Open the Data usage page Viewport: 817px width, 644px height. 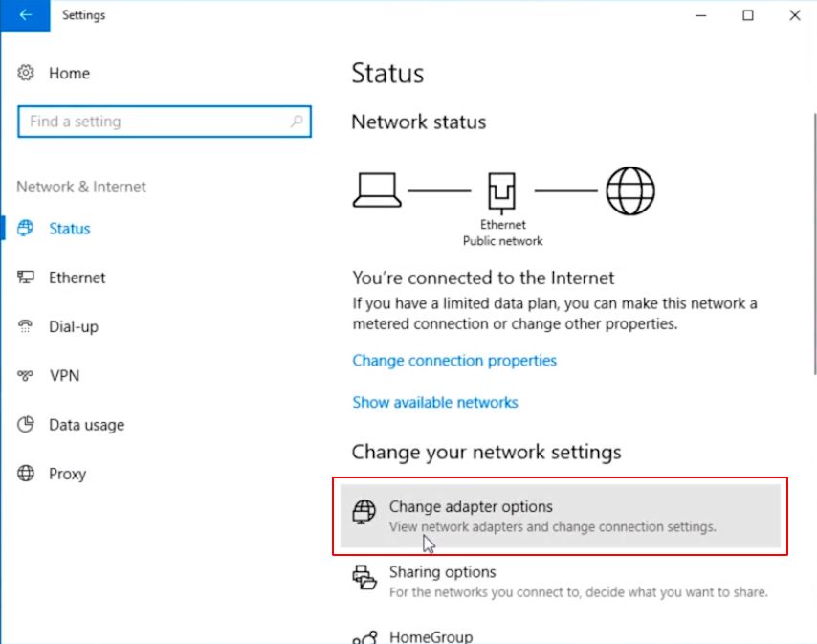[x=86, y=425]
